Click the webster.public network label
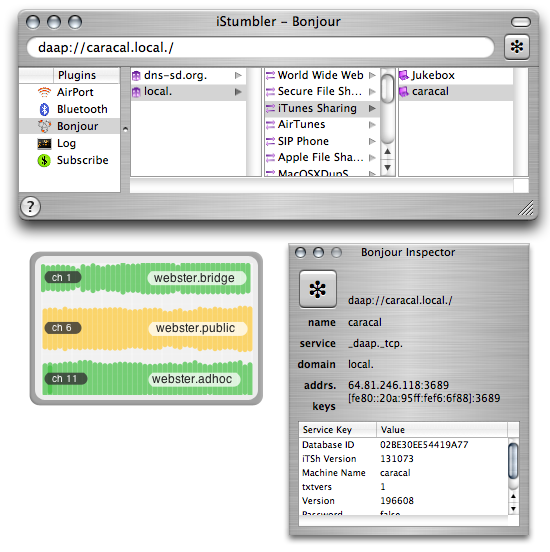 point(197,328)
